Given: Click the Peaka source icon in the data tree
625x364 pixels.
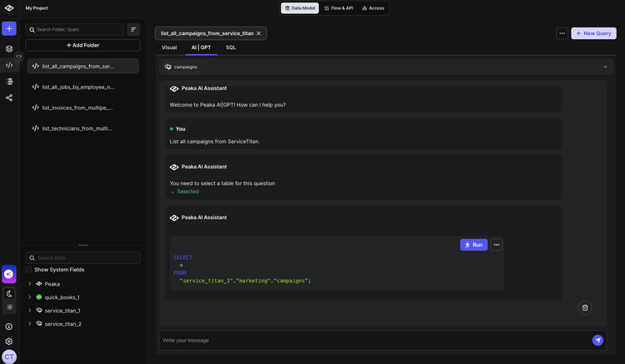Looking at the screenshot, I should click(x=38, y=283).
